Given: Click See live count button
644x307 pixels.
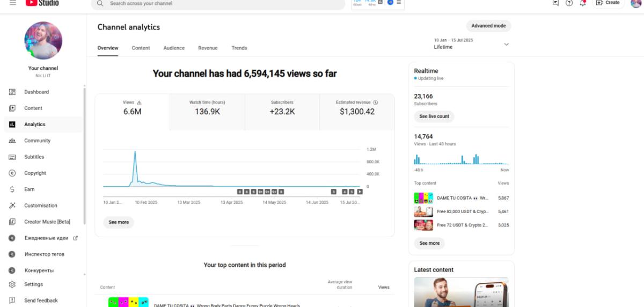Looking at the screenshot, I should (x=434, y=116).
